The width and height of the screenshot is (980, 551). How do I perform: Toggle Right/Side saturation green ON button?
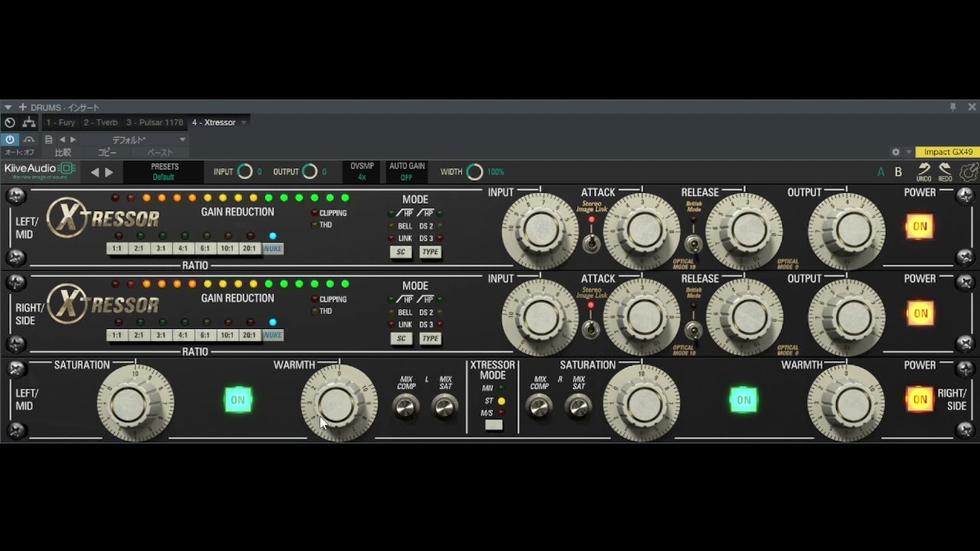pyautogui.click(x=743, y=399)
